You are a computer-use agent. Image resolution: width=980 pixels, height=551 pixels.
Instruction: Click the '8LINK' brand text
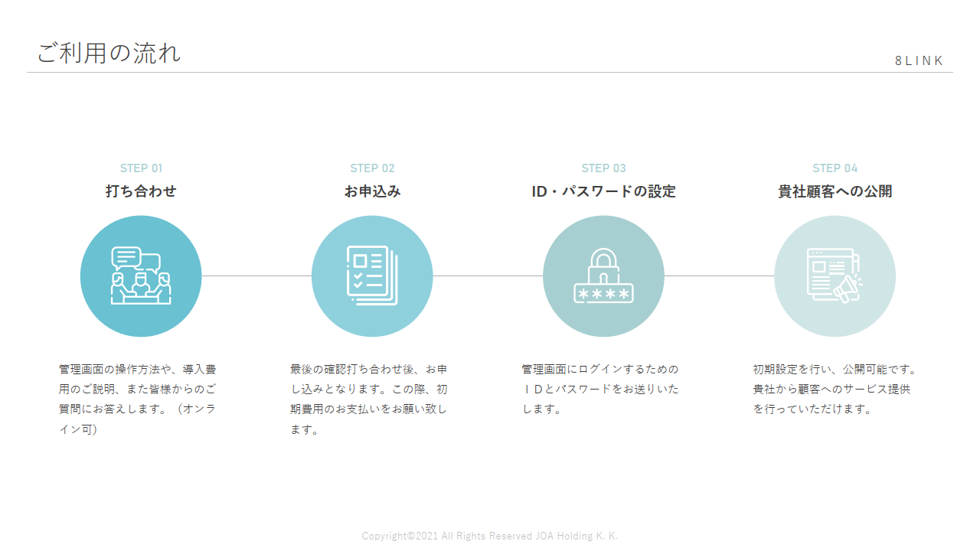(920, 60)
